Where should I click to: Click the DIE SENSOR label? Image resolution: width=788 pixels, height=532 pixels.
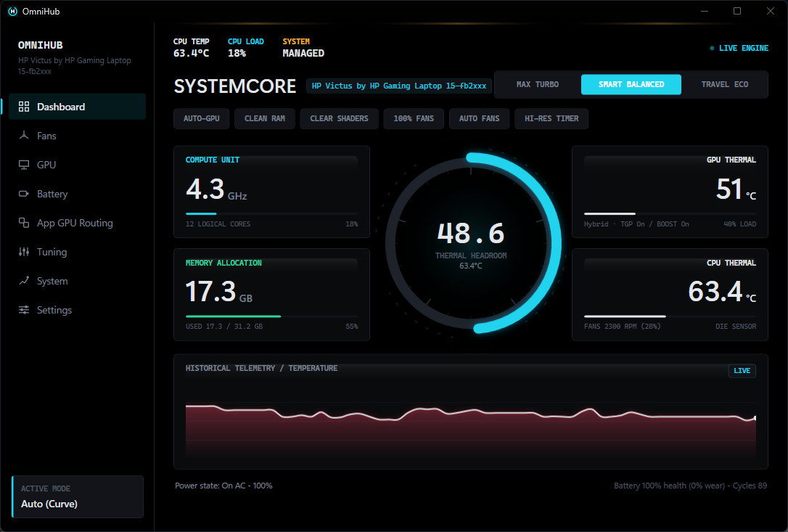[x=736, y=327]
